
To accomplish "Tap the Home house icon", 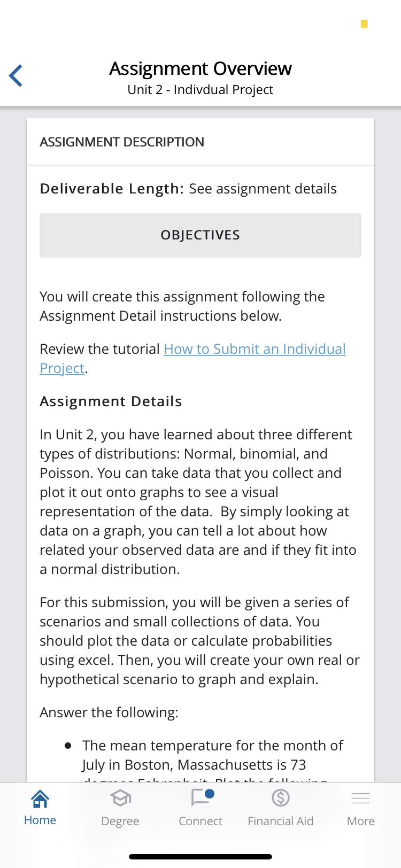I will (x=40, y=799).
